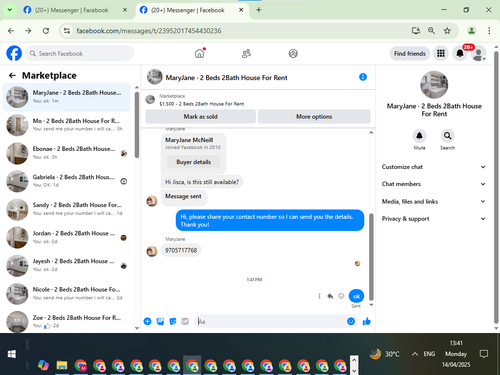Open a new browser tab
500x375 pixels.
259,10
